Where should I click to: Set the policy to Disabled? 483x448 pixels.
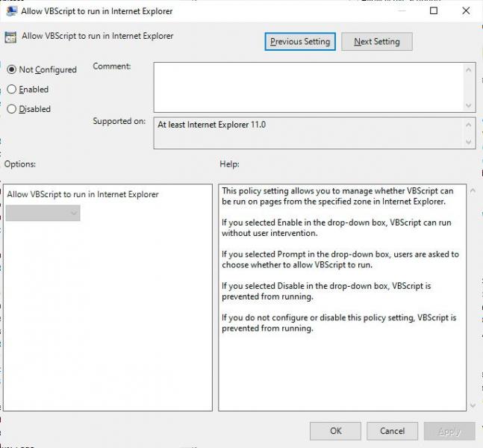tap(12, 109)
